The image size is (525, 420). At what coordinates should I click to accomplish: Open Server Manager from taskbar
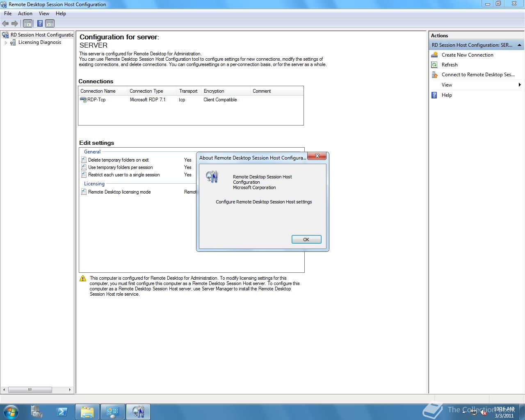pyautogui.click(x=37, y=412)
